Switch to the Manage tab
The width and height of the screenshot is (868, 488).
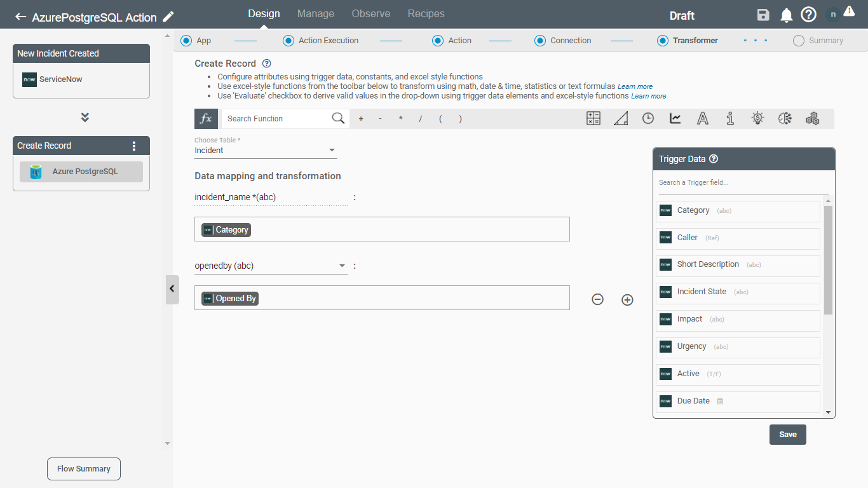[x=316, y=13]
